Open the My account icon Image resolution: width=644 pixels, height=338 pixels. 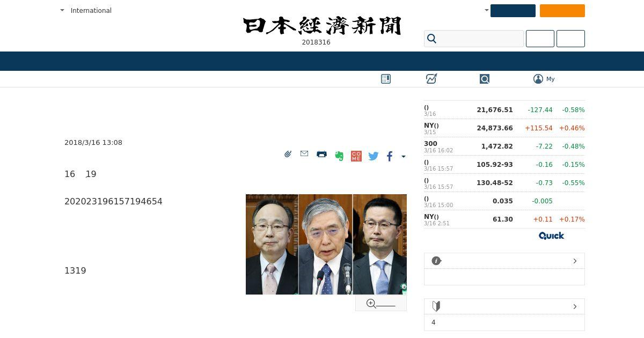pos(538,79)
